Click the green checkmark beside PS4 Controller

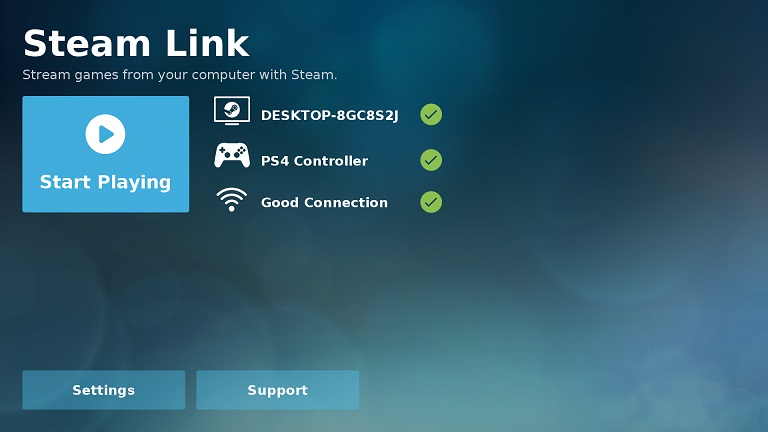tap(431, 160)
